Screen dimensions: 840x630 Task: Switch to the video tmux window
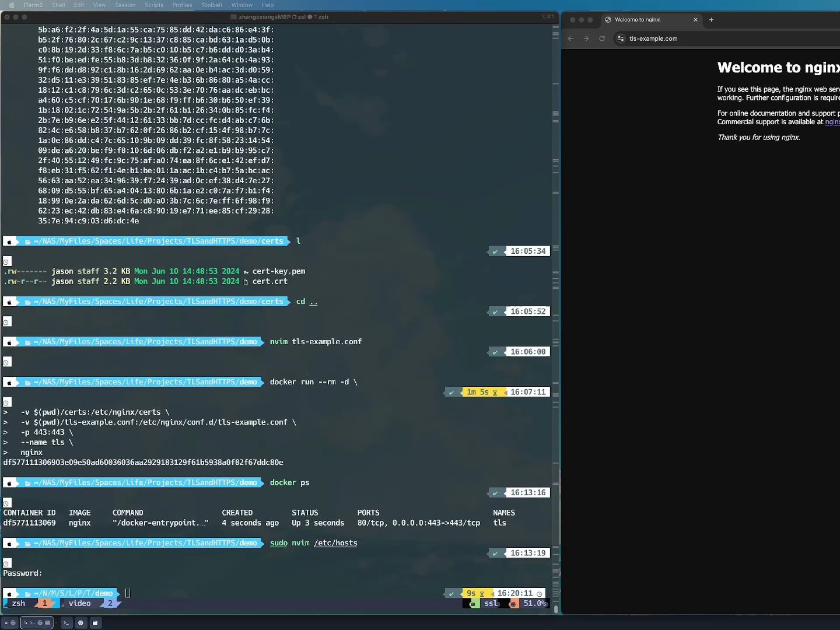coord(79,603)
